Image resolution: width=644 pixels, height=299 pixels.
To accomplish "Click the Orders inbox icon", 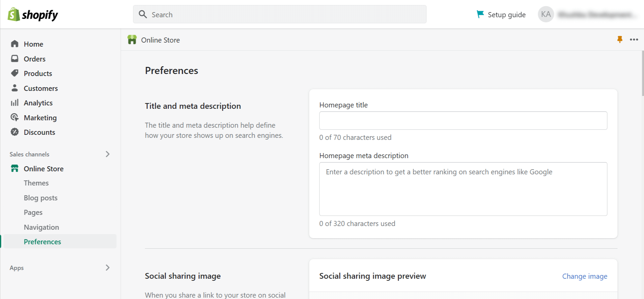I will click(x=15, y=59).
